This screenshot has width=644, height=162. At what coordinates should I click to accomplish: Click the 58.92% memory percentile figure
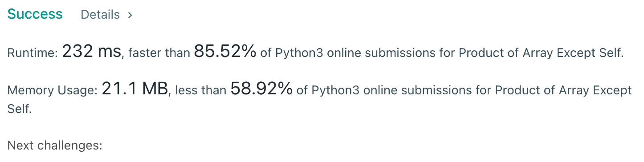point(261,90)
